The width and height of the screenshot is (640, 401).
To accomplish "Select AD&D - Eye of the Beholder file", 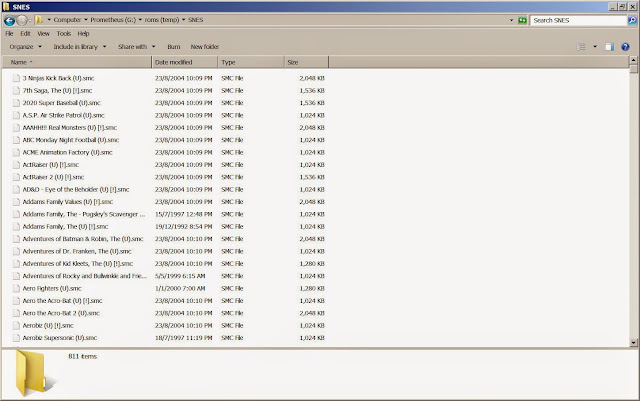I will [x=76, y=189].
